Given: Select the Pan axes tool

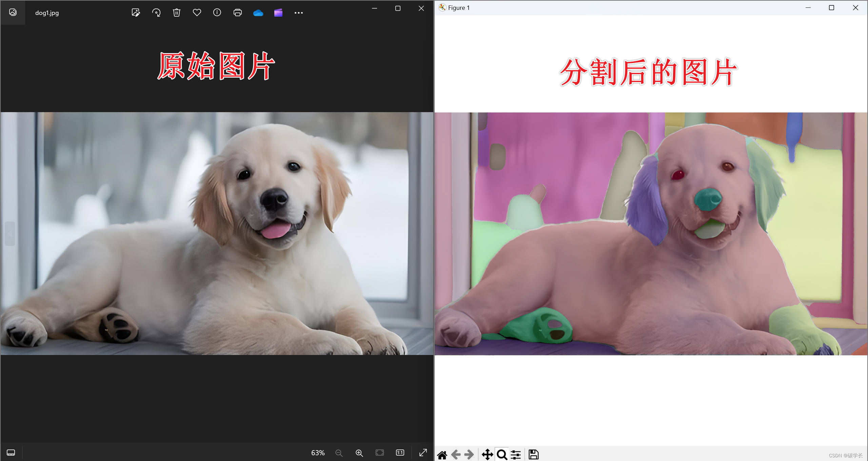Looking at the screenshot, I should (x=487, y=455).
